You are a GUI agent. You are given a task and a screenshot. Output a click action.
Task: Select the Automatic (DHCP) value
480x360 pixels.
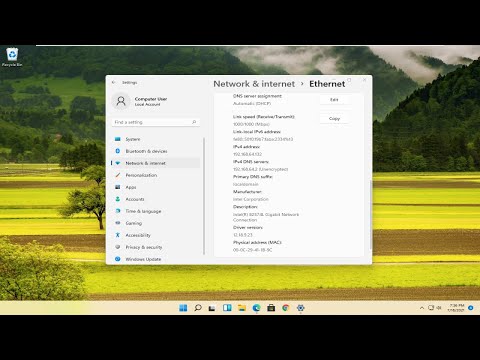point(252,104)
